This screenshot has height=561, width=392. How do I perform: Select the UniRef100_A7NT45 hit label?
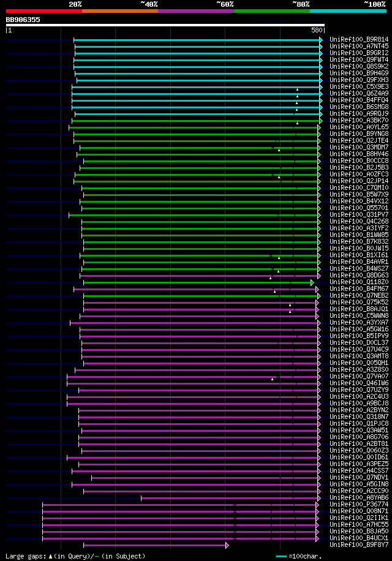click(359, 46)
